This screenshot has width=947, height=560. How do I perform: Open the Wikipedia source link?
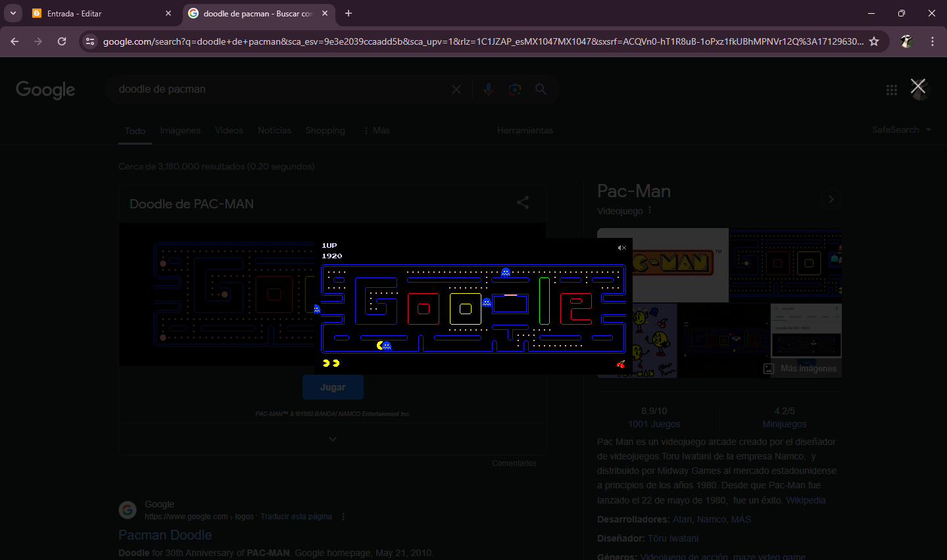pyautogui.click(x=806, y=500)
